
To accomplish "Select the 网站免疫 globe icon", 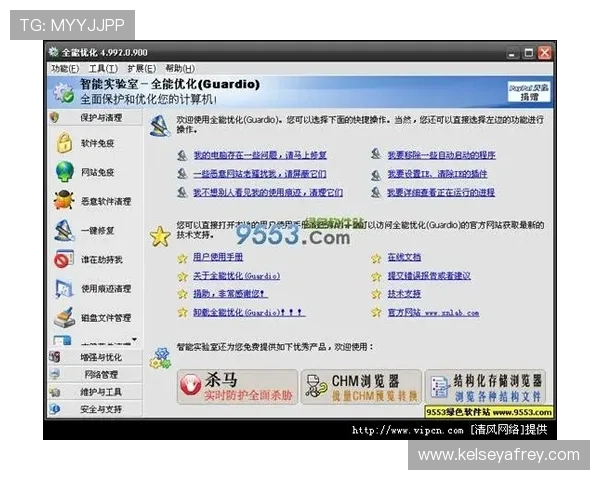I will tap(64, 171).
